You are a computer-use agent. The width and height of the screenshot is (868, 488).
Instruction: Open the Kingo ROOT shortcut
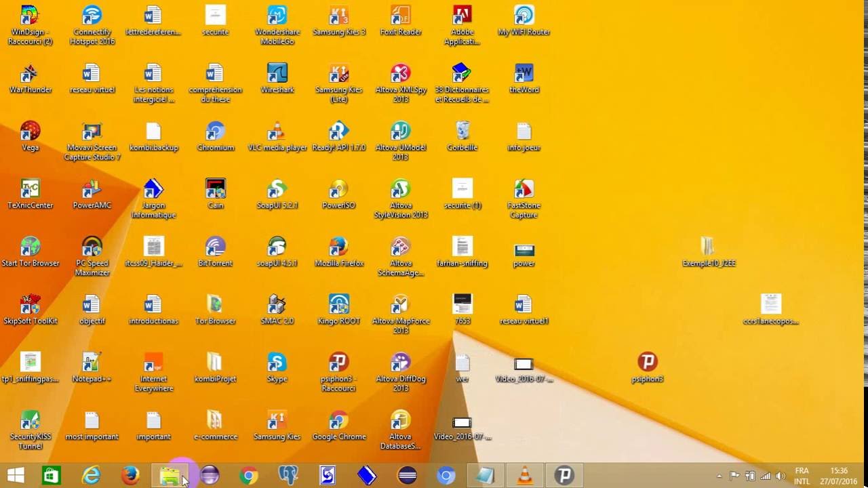338,309
